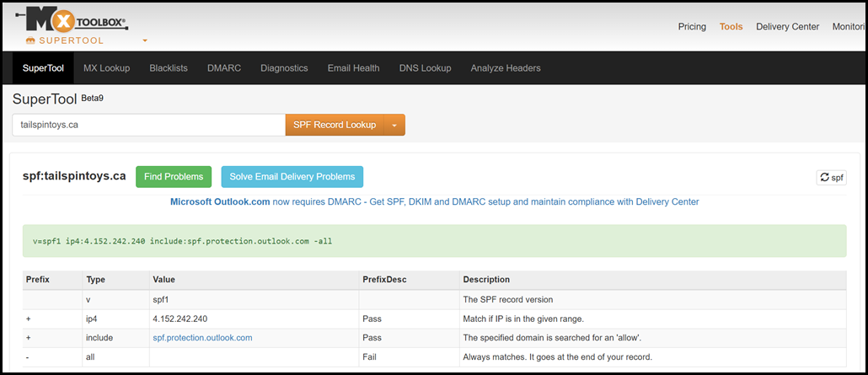Screen dimensions: 868x375
Task: Open the orange SuperTool dropdown under the logo
Action: [144, 40]
